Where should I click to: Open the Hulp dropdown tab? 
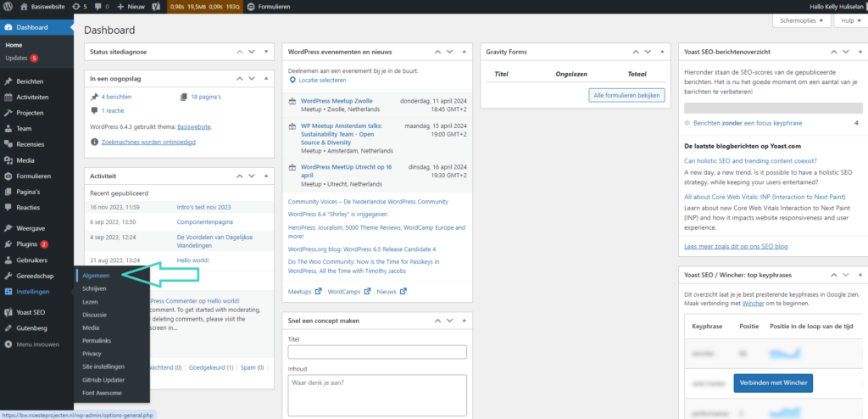click(x=851, y=20)
